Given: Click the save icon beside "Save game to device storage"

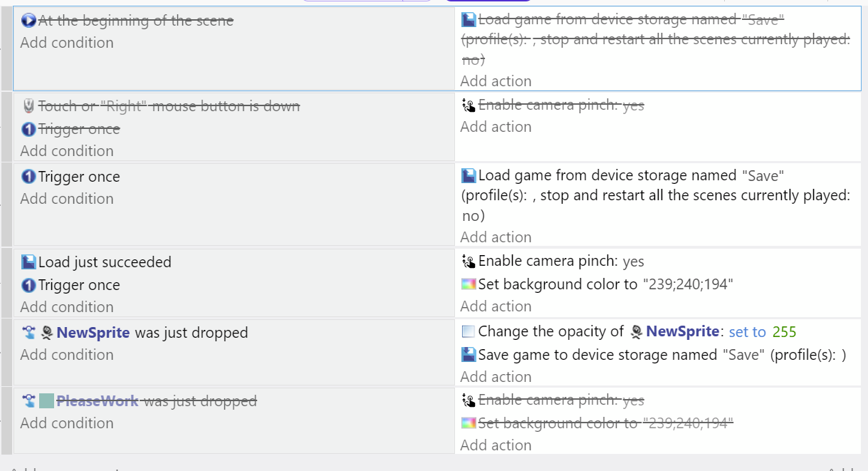Looking at the screenshot, I should click(x=468, y=354).
